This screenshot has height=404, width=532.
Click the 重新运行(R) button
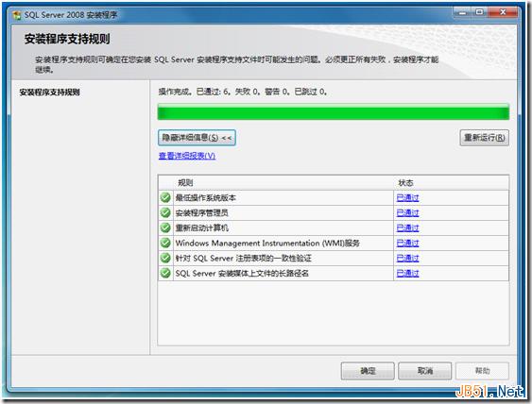484,138
